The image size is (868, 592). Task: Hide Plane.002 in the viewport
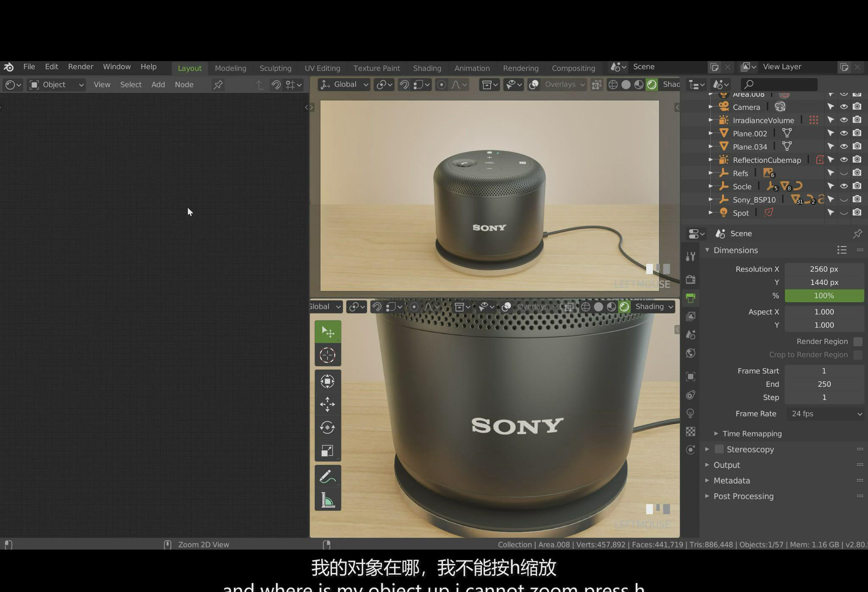[844, 133]
